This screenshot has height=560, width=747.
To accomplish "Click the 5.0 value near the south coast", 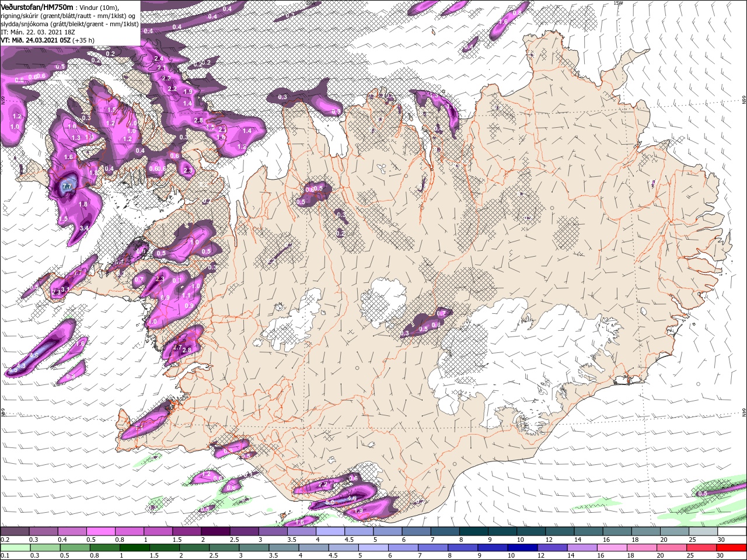I will [330, 502].
